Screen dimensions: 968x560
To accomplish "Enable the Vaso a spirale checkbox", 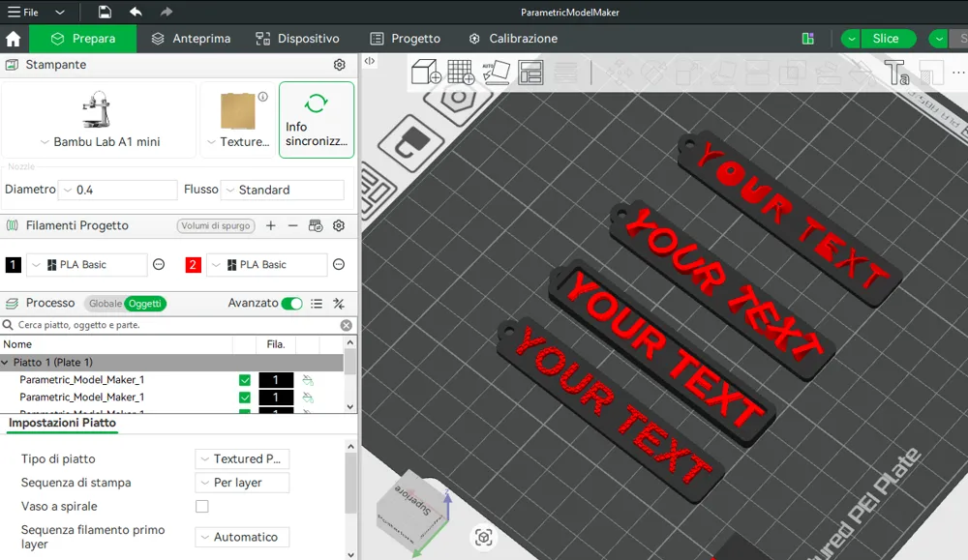I will pos(202,507).
